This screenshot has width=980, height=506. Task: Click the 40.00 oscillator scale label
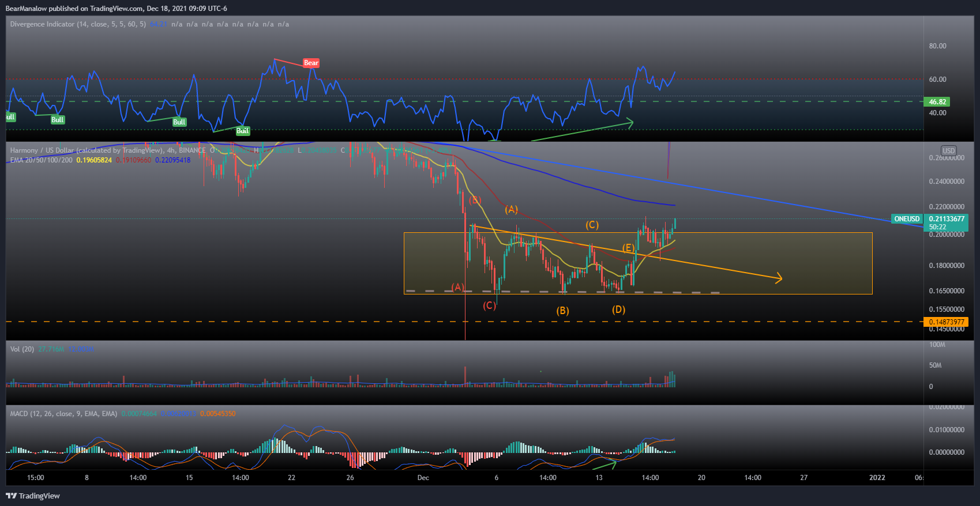(937, 113)
